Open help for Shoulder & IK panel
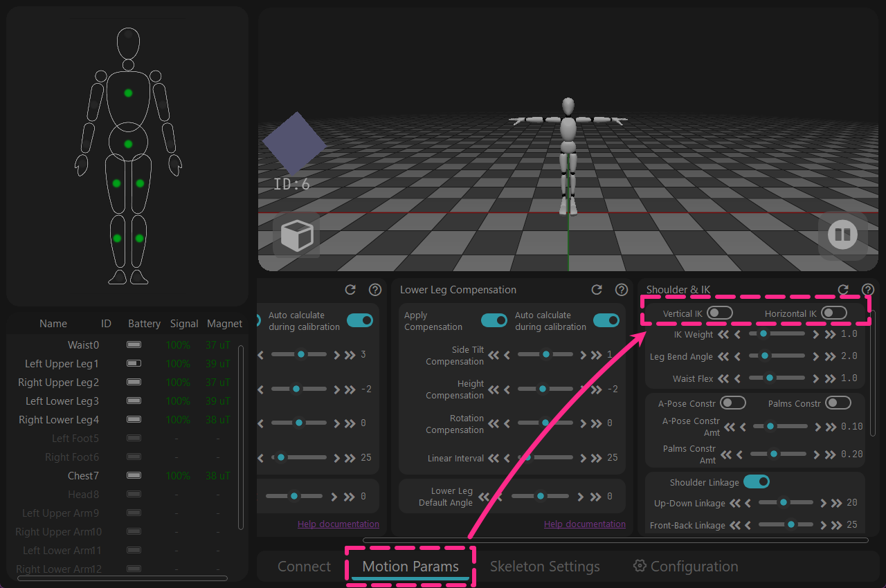Viewport: 886px width, 588px height. (x=868, y=290)
